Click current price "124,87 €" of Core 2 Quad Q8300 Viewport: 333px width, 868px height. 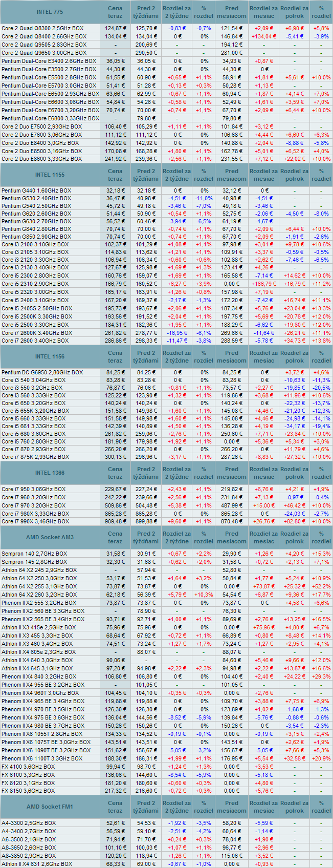(116, 28)
